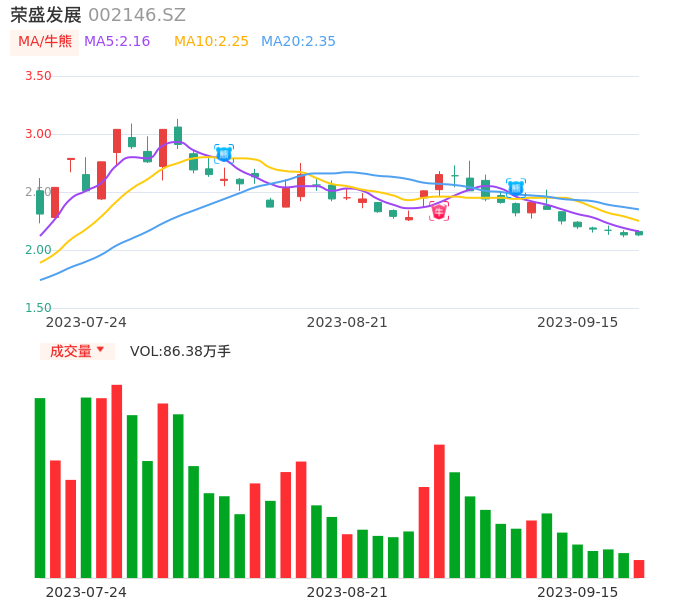
Task: Click the tall red volume bar in early September
Action: [439, 511]
